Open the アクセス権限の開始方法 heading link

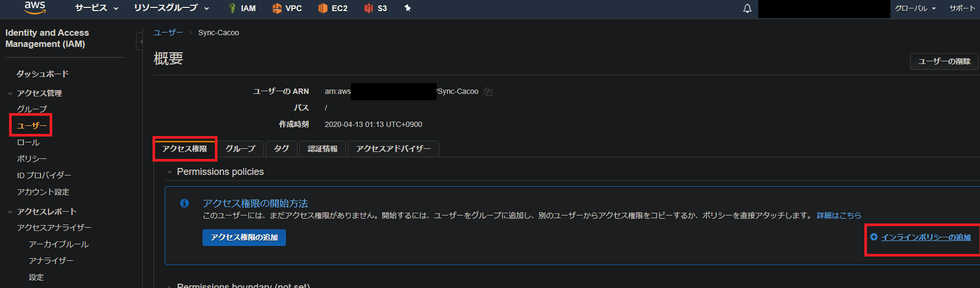pos(255,203)
